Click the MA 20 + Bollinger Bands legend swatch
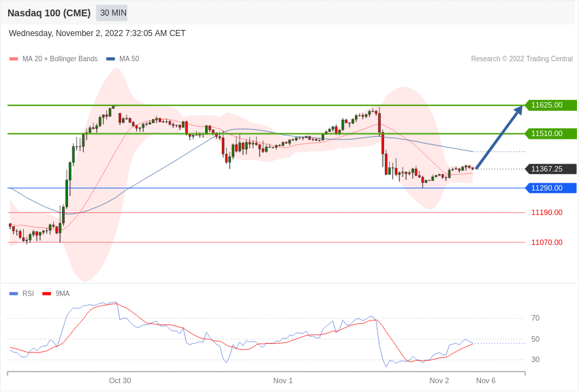Image resolution: width=579 pixels, height=392 pixels. [x=14, y=59]
